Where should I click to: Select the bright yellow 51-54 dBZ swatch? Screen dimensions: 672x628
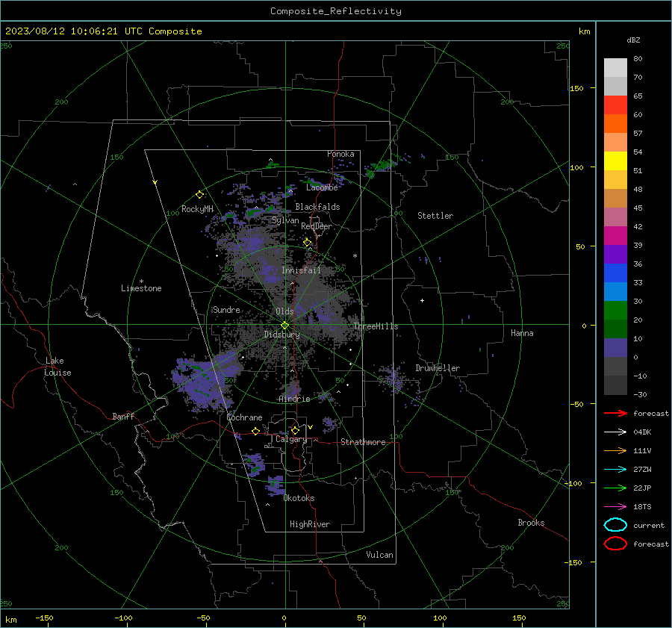coord(615,161)
